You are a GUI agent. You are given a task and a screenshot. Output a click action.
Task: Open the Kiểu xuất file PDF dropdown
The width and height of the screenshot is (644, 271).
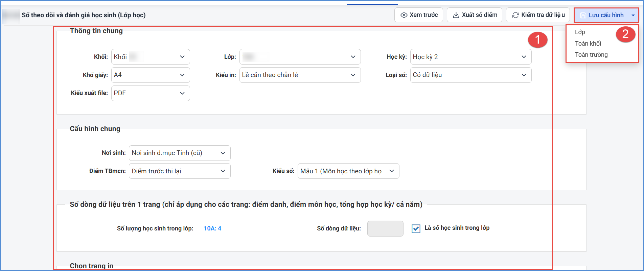pyautogui.click(x=151, y=93)
